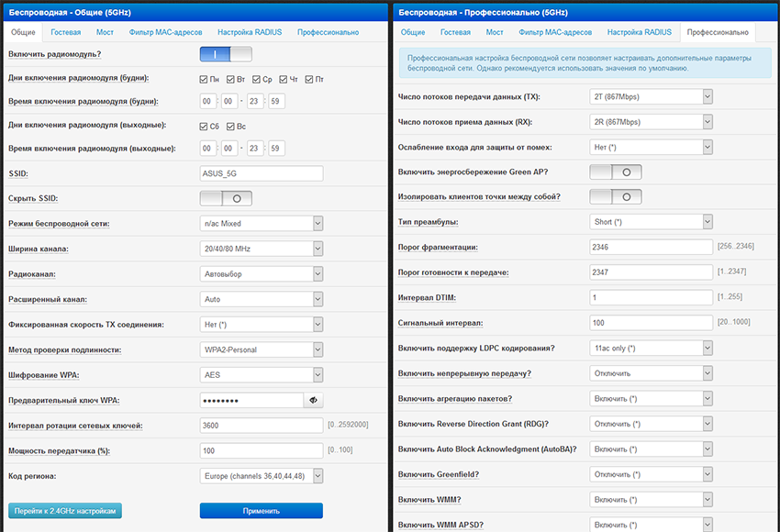
Task: Switch to Мост tab in left panel
Action: pos(105,32)
